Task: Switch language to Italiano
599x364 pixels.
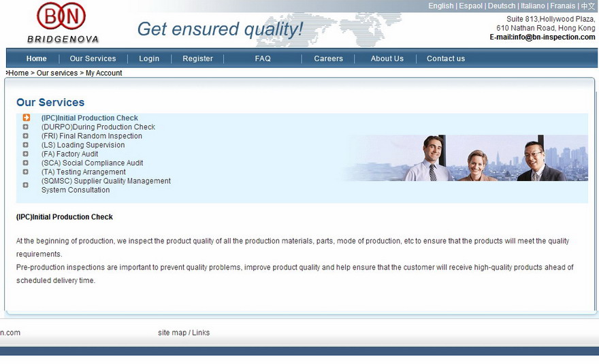Action: [x=533, y=5]
